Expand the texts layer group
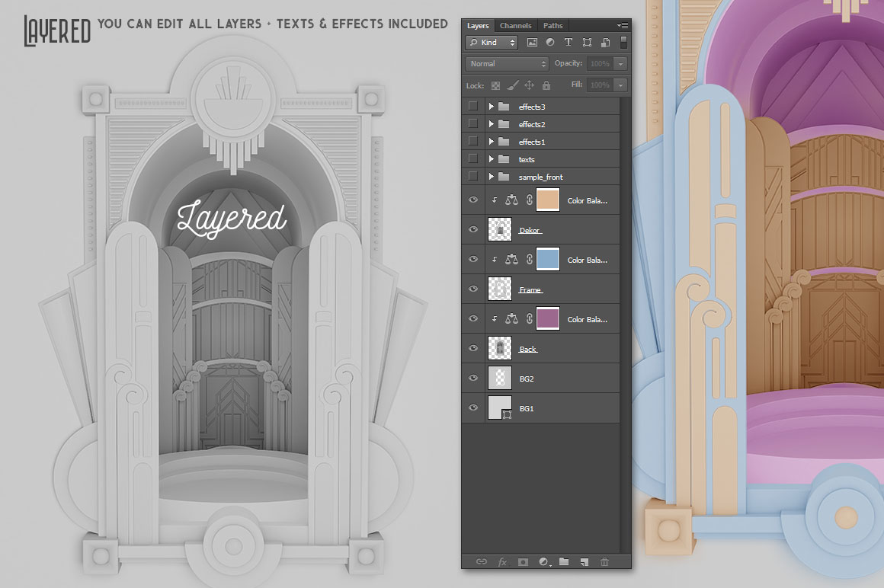This screenshot has height=588, width=884. [x=492, y=159]
